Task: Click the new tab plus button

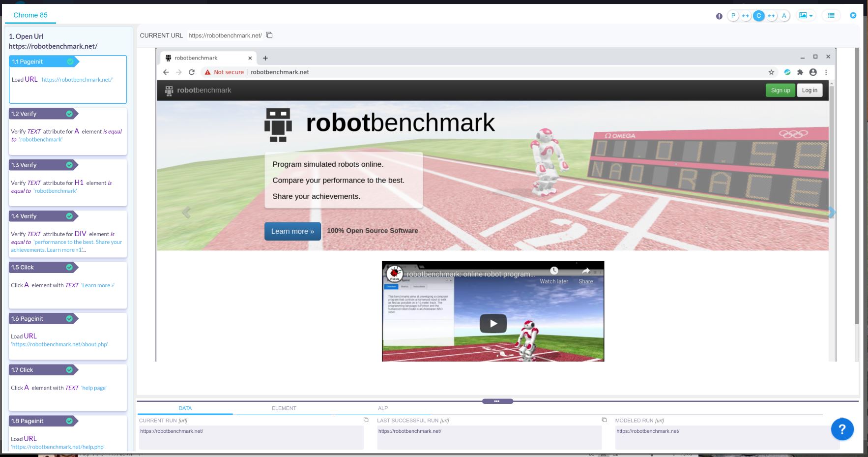Action: 265,58
